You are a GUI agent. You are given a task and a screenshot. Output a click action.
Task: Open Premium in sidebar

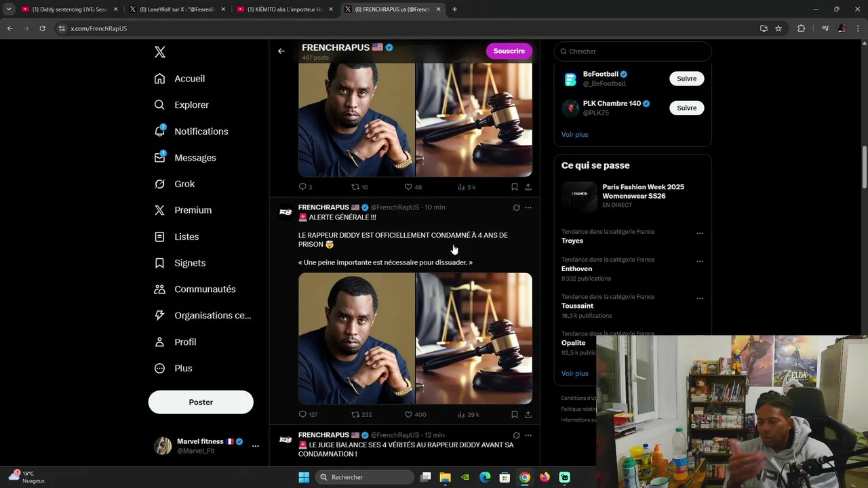[x=183, y=210]
